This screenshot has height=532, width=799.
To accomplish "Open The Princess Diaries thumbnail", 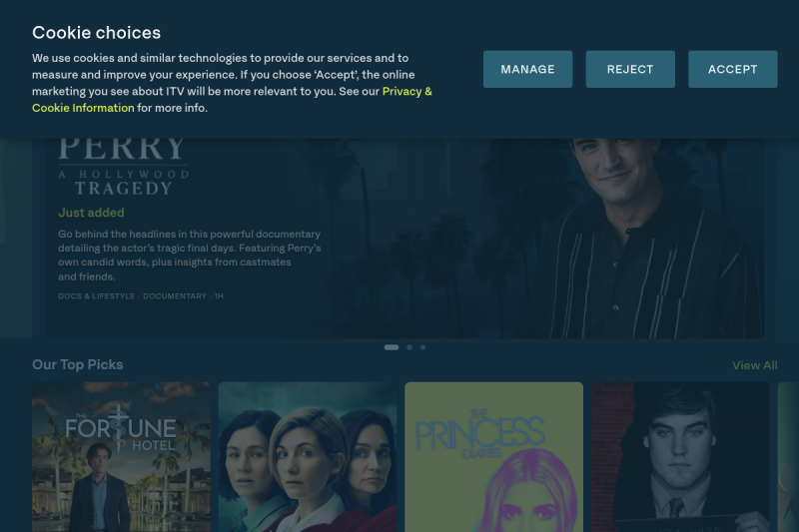I will pos(493,457).
